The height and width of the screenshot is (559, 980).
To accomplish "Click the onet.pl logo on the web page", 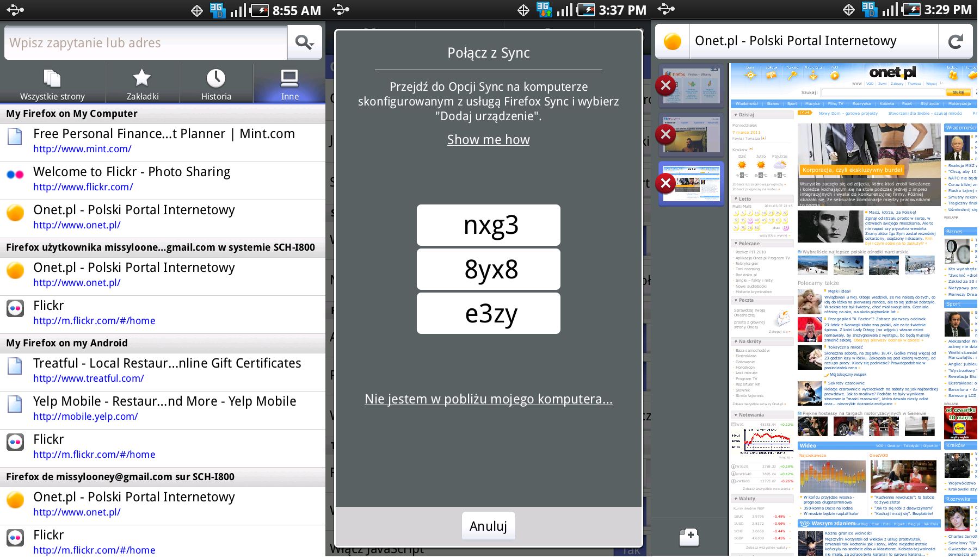I will tap(892, 72).
